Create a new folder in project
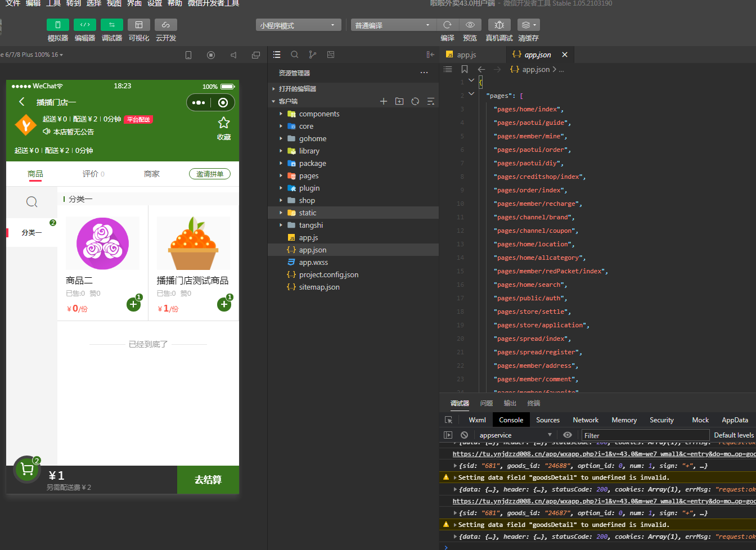Image resolution: width=756 pixels, height=550 pixels. [399, 101]
